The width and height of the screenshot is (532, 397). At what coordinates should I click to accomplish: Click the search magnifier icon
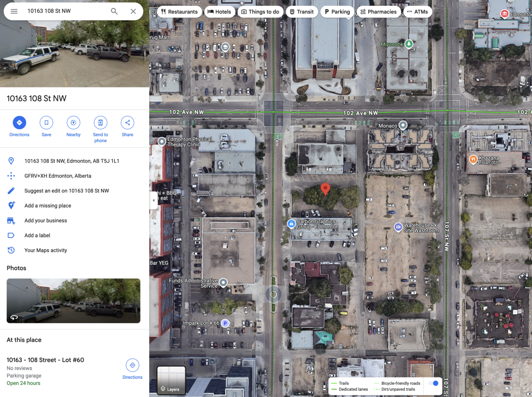coord(114,11)
